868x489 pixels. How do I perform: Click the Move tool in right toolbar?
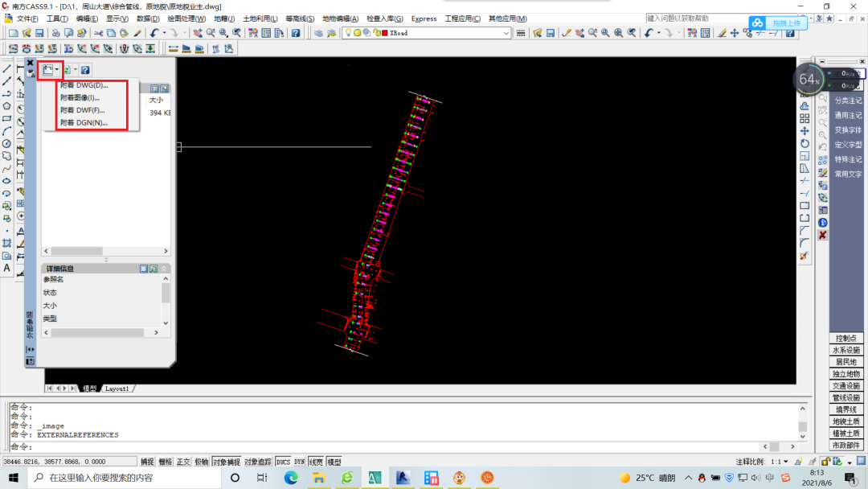[x=805, y=131]
